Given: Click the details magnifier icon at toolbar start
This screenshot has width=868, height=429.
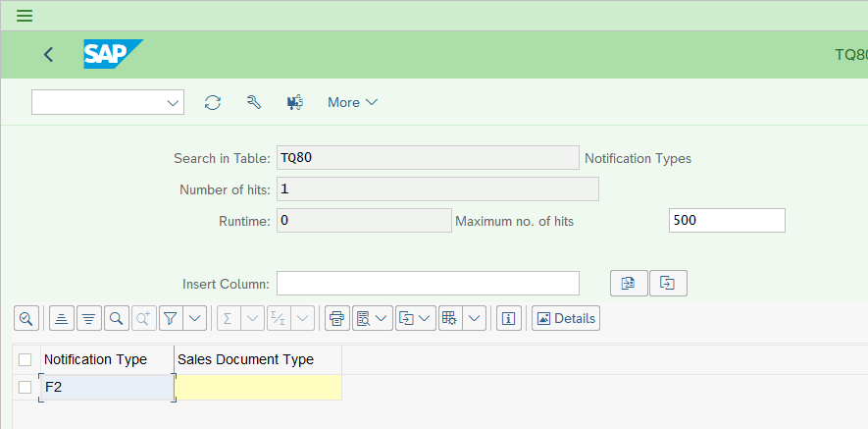Looking at the screenshot, I should 26,318.
